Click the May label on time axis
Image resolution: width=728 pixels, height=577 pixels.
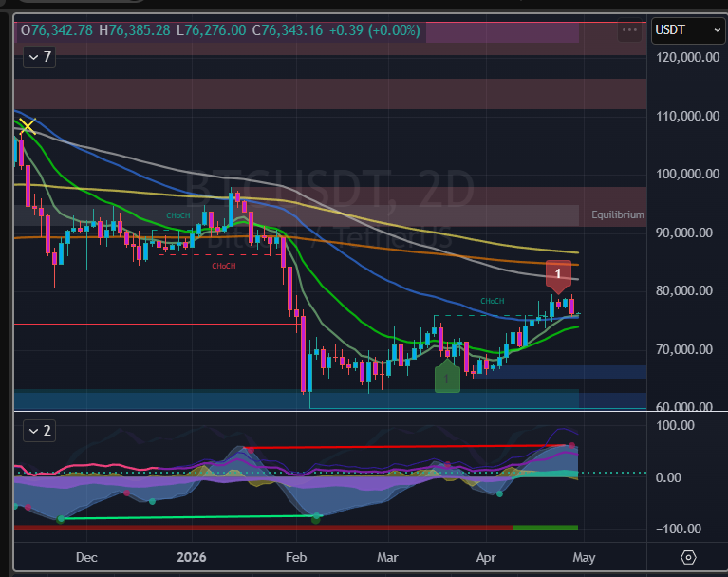(x=584, y=557)
